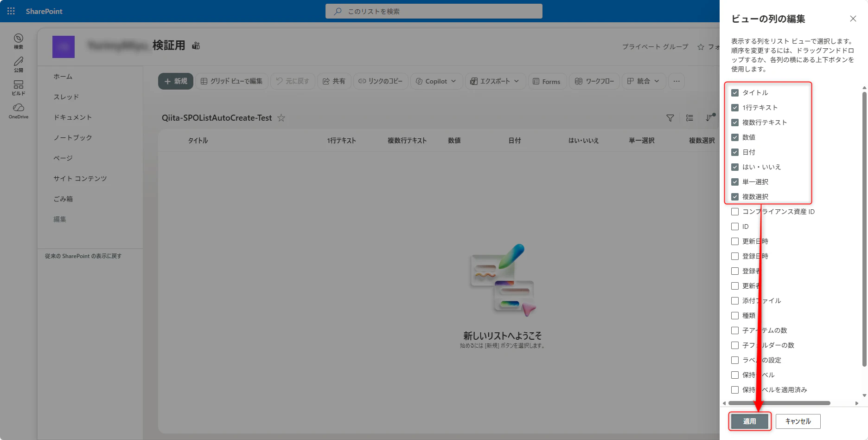Open the sort icon above the list
This screenshot has height=440, width=868.
pos(710,118)
